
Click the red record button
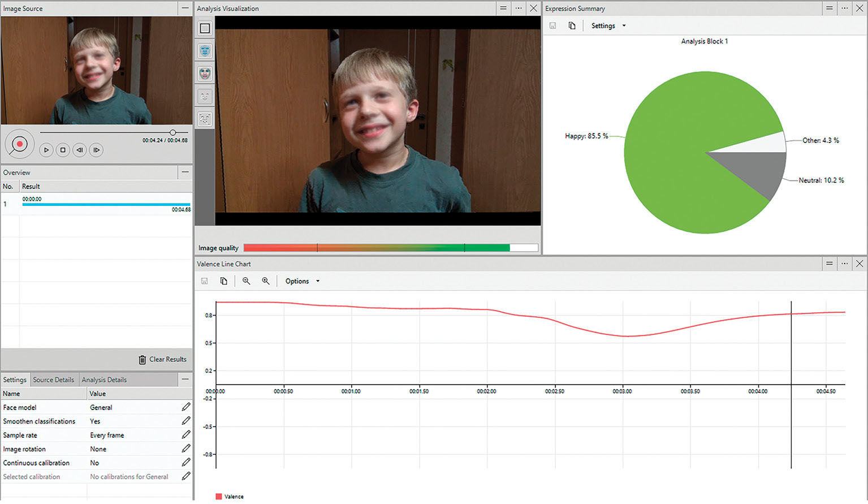pyautogui.click(x=19, y=144)
